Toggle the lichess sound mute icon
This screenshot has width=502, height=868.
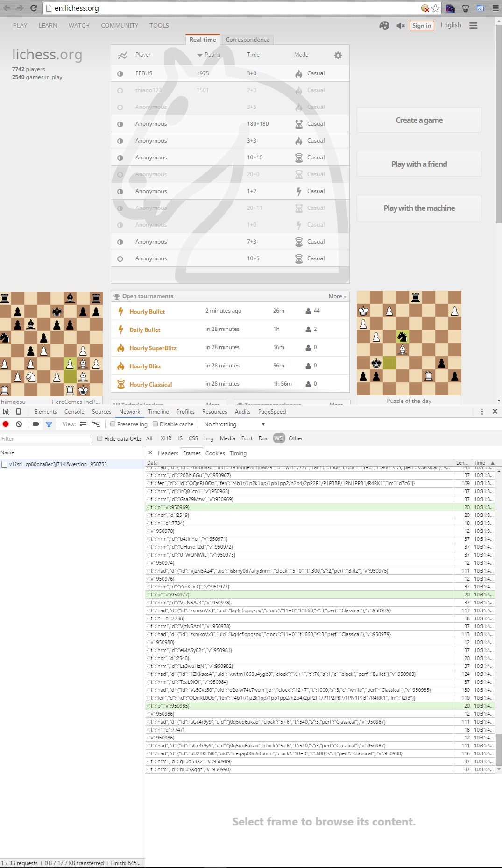pyautogui.click(x=400, y=26)
